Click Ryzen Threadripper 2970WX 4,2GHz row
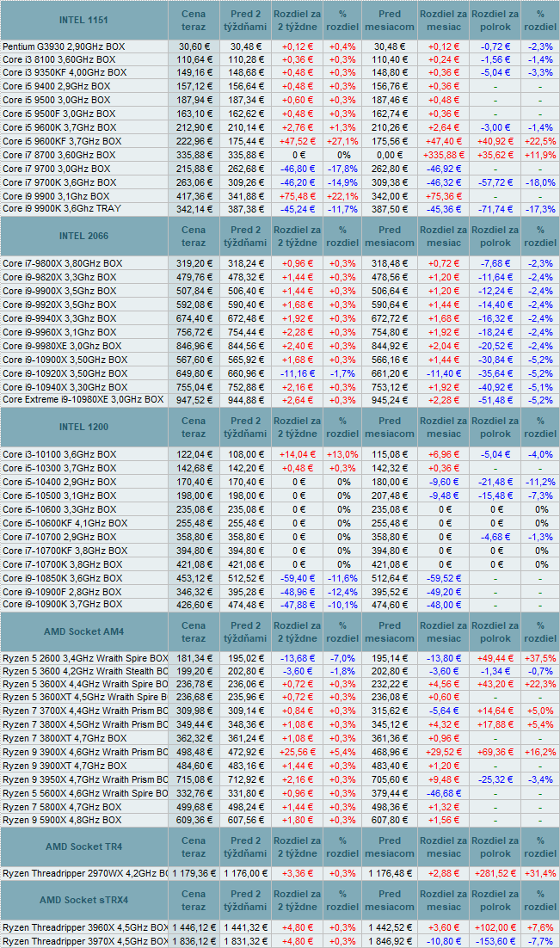The width and height of the screenshot is (560, 948). tap(84, 874)
